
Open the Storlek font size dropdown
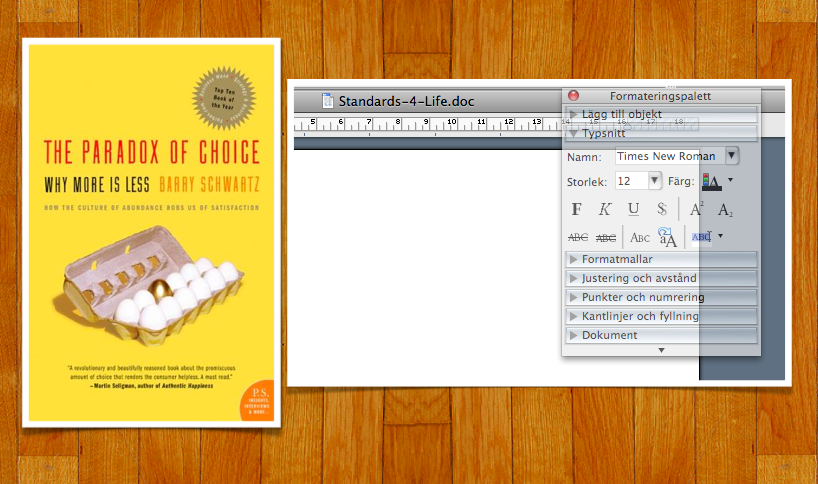[x=655, y=181]
